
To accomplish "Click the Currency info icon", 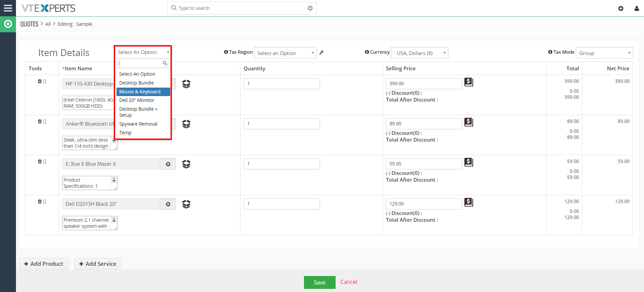I will 367,52.
